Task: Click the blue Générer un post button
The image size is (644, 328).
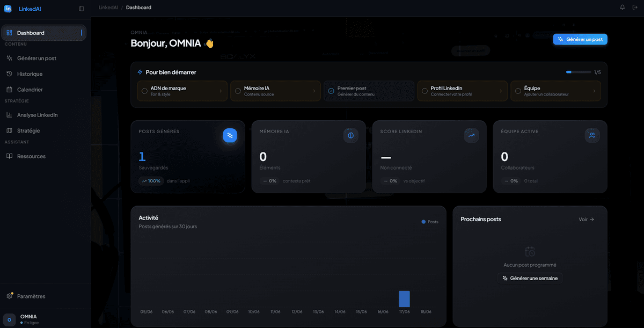Action: [580, 39]
